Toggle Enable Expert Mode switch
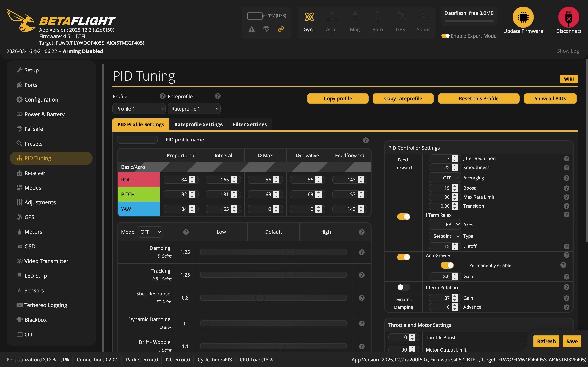588x367 pixels. [x=445, y=36]
